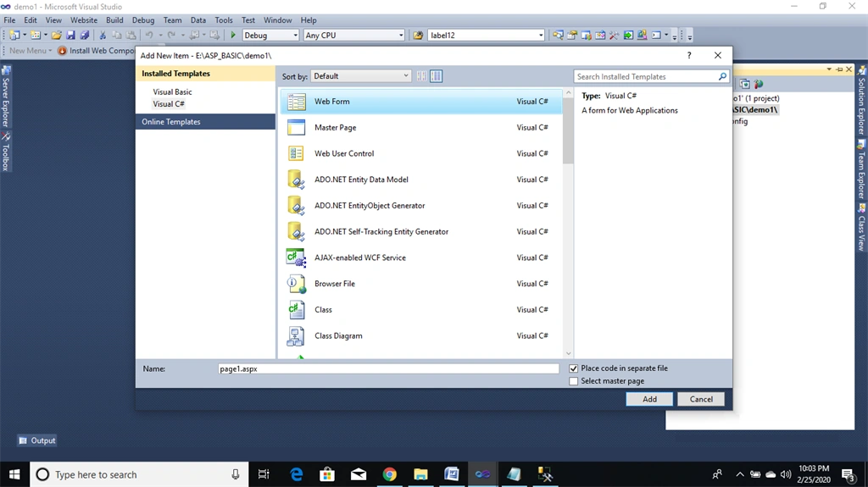This screenshot has width=868, height=487.
Task: Select the Web User Control template
Action: point(421,154)
